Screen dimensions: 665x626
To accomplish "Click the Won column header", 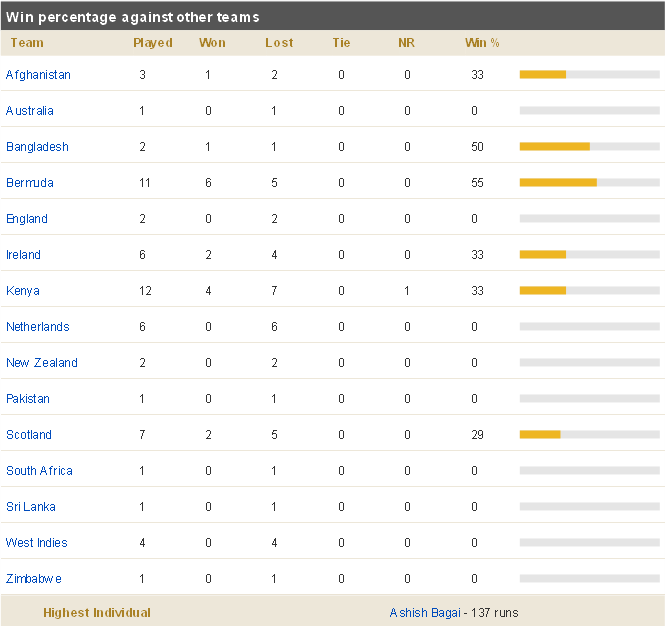I will click(212, 43).
